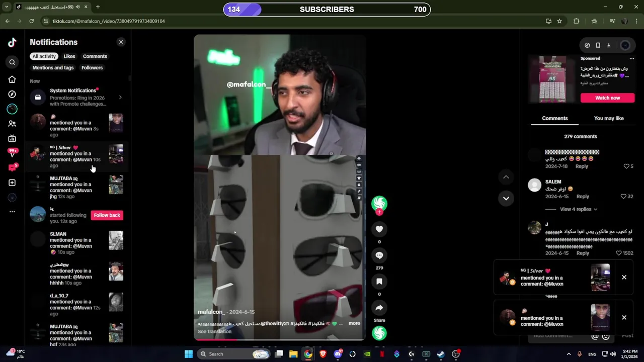Open the LIVE icon in sidebar
This screenshot has height=362, width=644.
click(x=12, y=138)
